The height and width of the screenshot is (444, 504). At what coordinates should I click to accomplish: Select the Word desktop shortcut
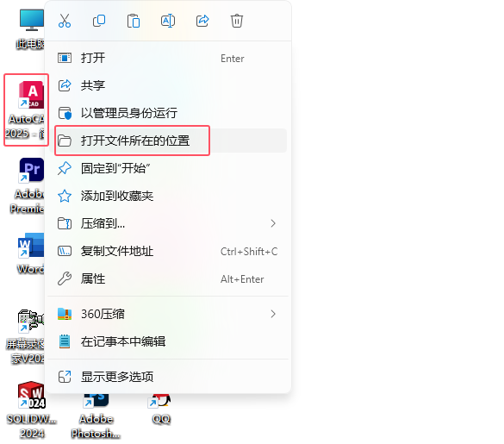click(x=30, y=253)
